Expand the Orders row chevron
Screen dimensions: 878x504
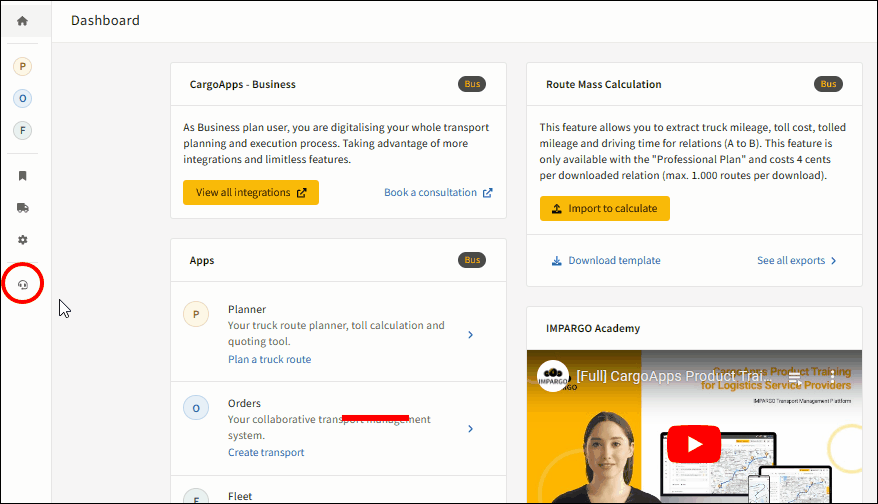point(470,429)
